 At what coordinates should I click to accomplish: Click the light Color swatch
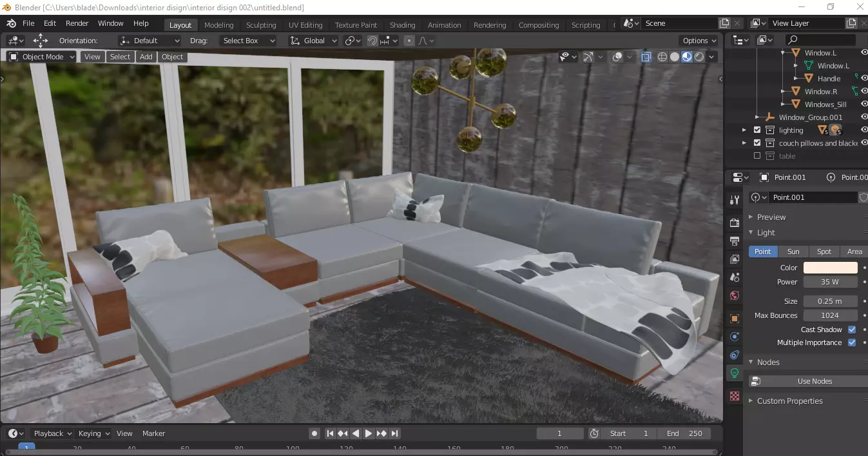[830, 268]
